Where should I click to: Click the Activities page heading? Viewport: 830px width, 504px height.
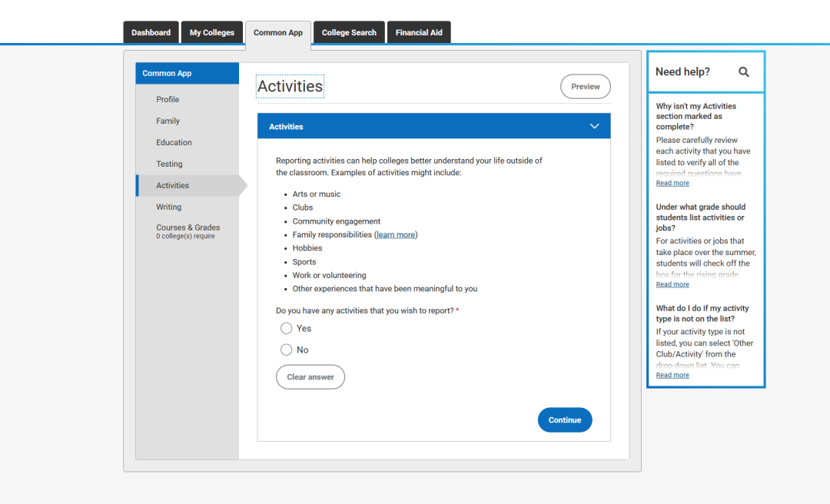(x=290, y=86)
